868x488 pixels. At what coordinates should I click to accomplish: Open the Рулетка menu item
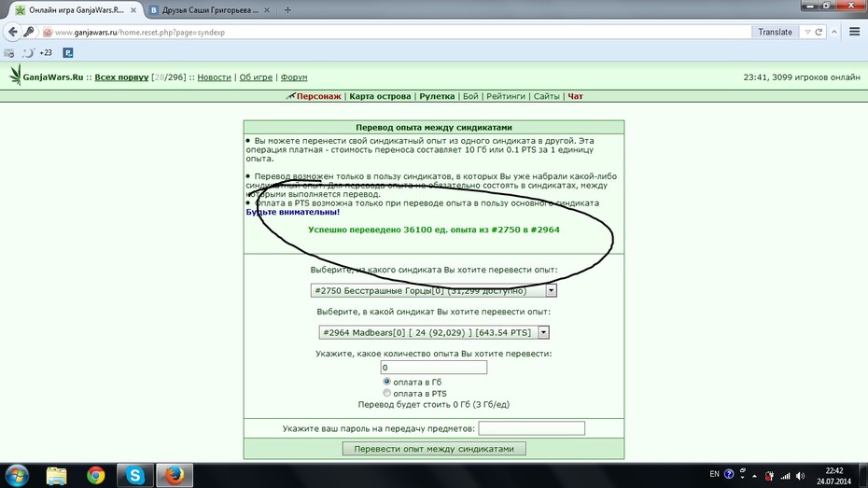[x=437, y=96]
